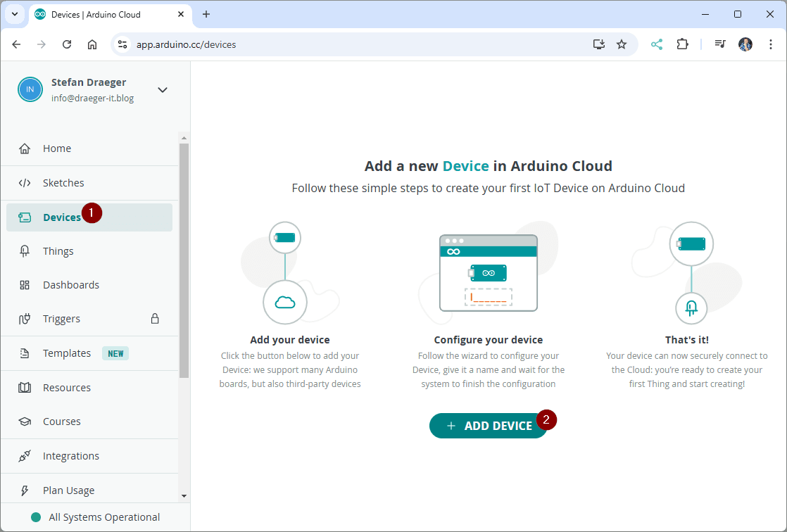Expand the Stefan Draeger account dropdown
Screen dimensions: 787x532
click(x=163, y=90)
